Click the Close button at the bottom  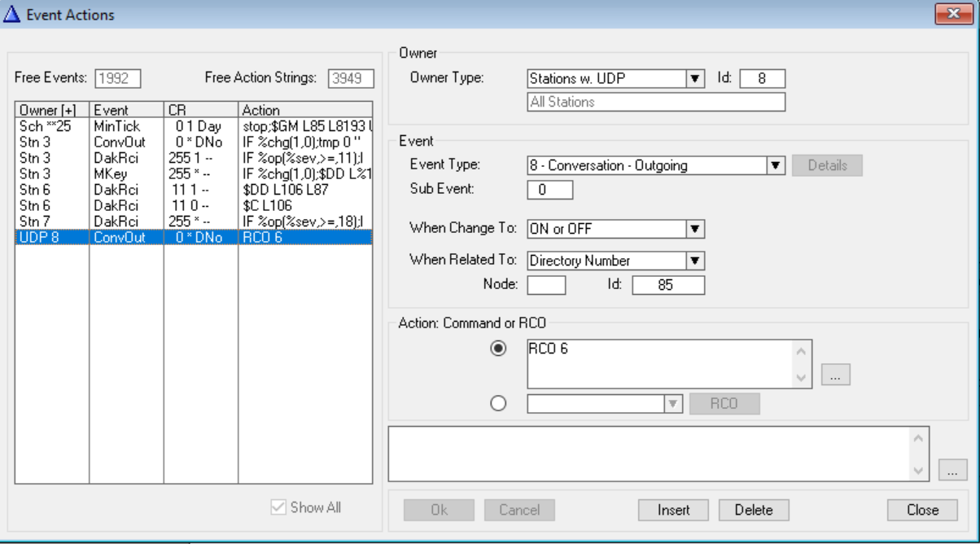[x=922, y=510]
